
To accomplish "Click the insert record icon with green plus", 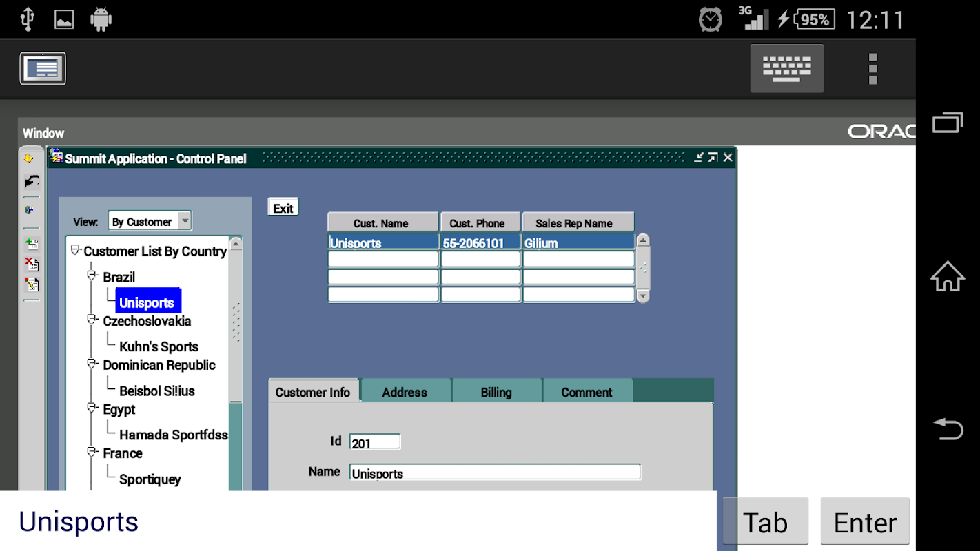I will coord(31,243).
